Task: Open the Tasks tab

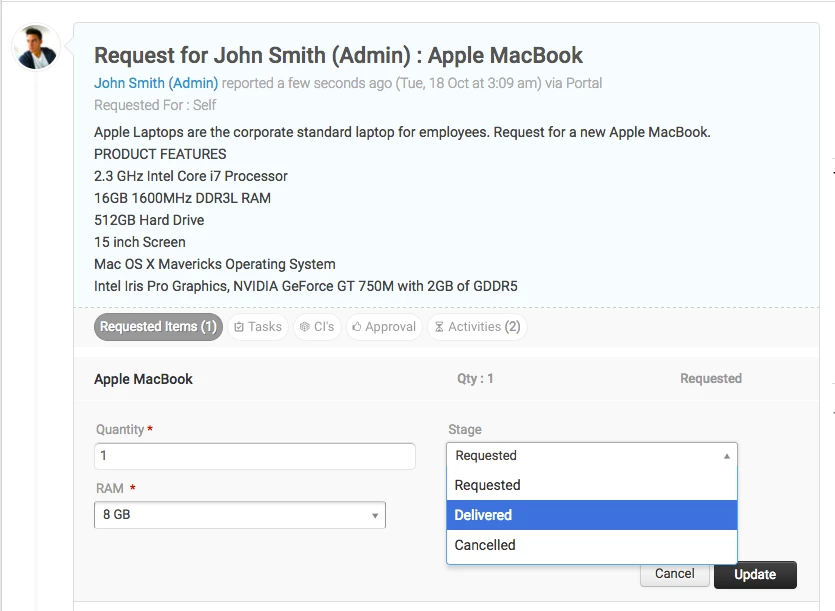Action: [x=258, y=327]
